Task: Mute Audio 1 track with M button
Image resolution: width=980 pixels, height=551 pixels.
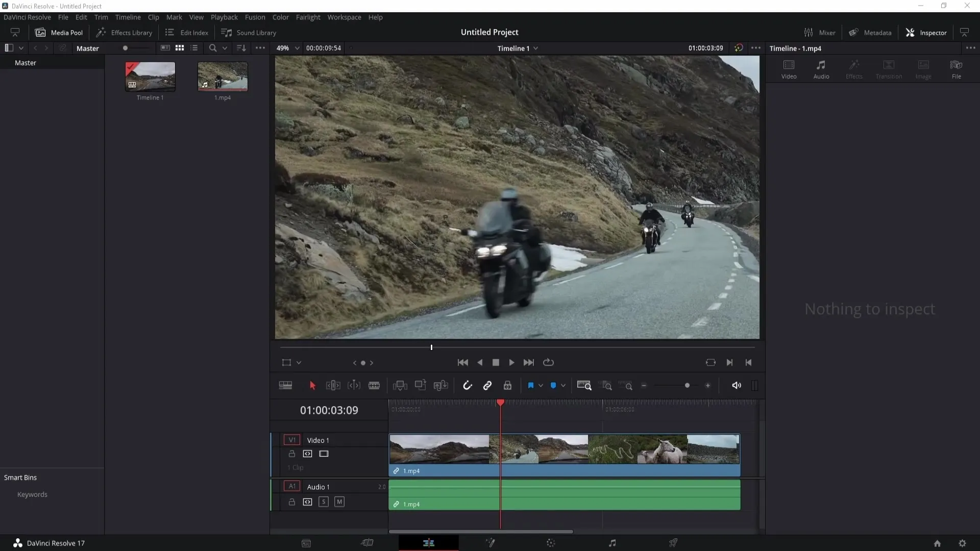Action: click(x=339, y=502)
